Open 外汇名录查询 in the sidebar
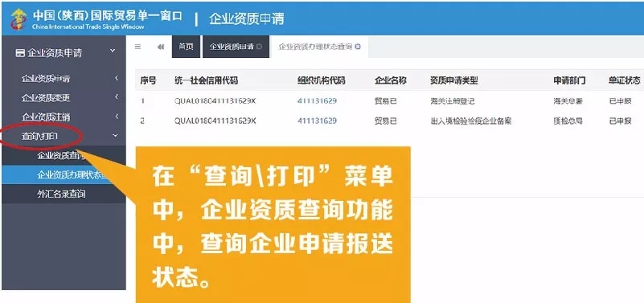This screenshot has width=644, height=303. [64, 194]
